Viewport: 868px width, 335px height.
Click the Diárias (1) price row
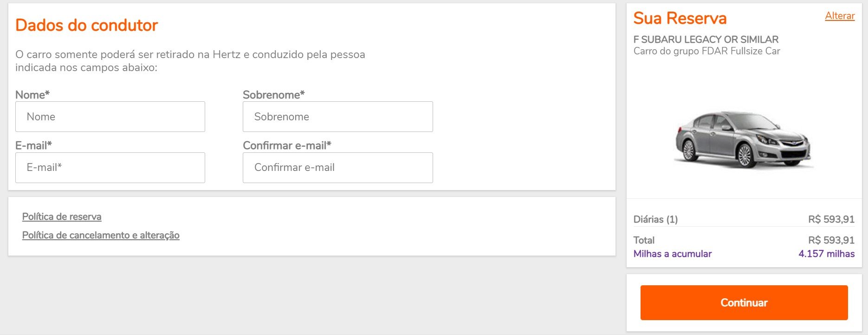point(744,219)
